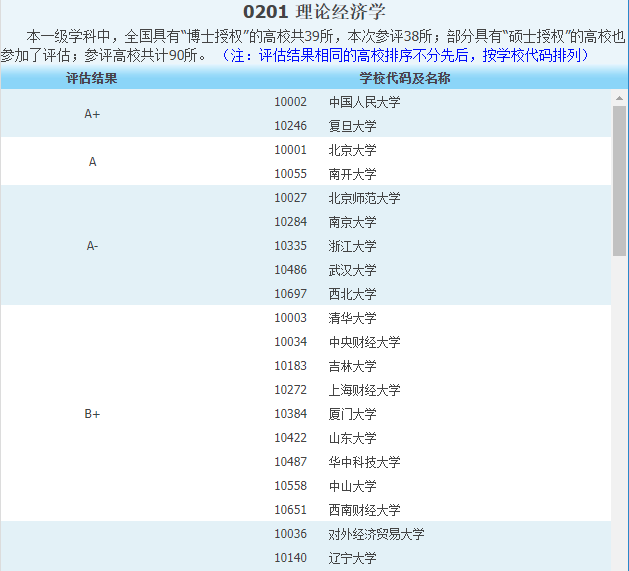Click school code 10034
This screenshot has width=629, height=571.
coord(290,342)
